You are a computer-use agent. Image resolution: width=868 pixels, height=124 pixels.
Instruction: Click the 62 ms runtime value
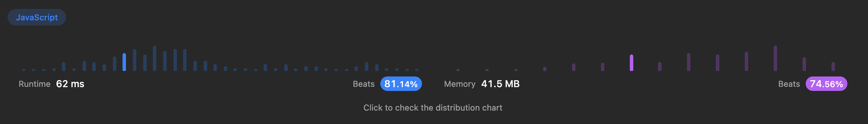point(70,84)
